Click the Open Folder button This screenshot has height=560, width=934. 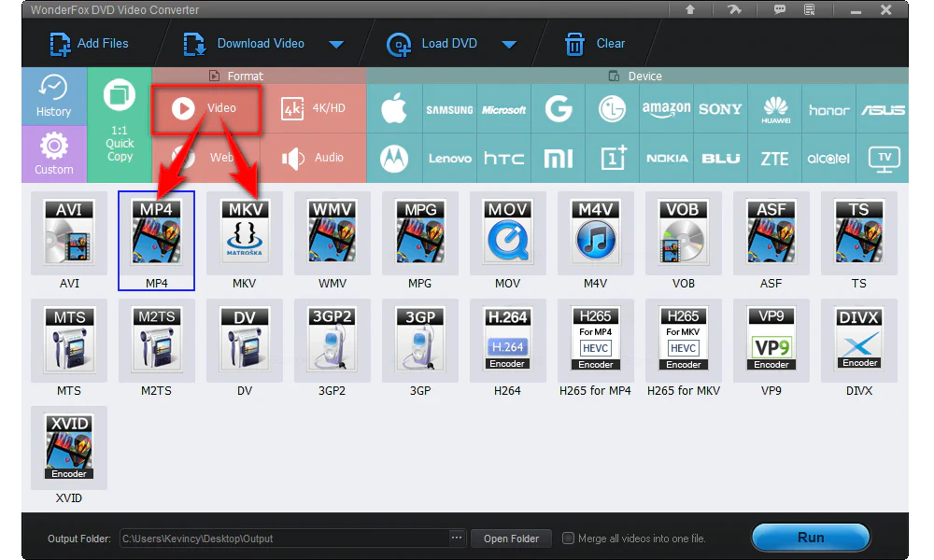tap(511, 538)
